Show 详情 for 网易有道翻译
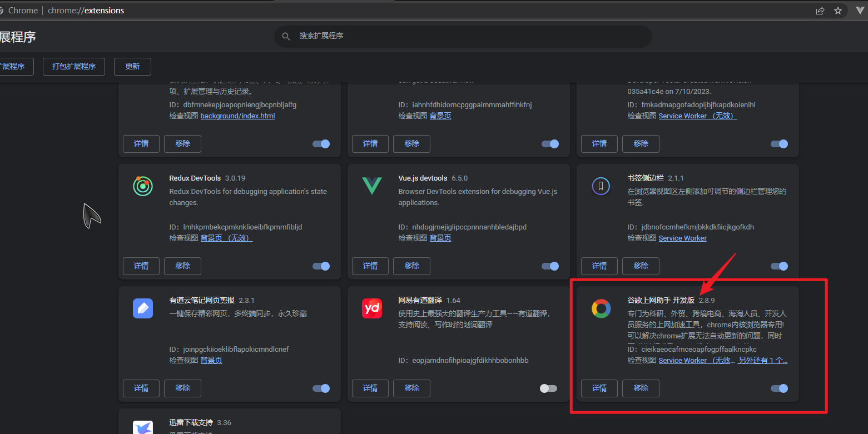Image resolution: width=868 pixels, height=434 pixels. tap(370, 388)
